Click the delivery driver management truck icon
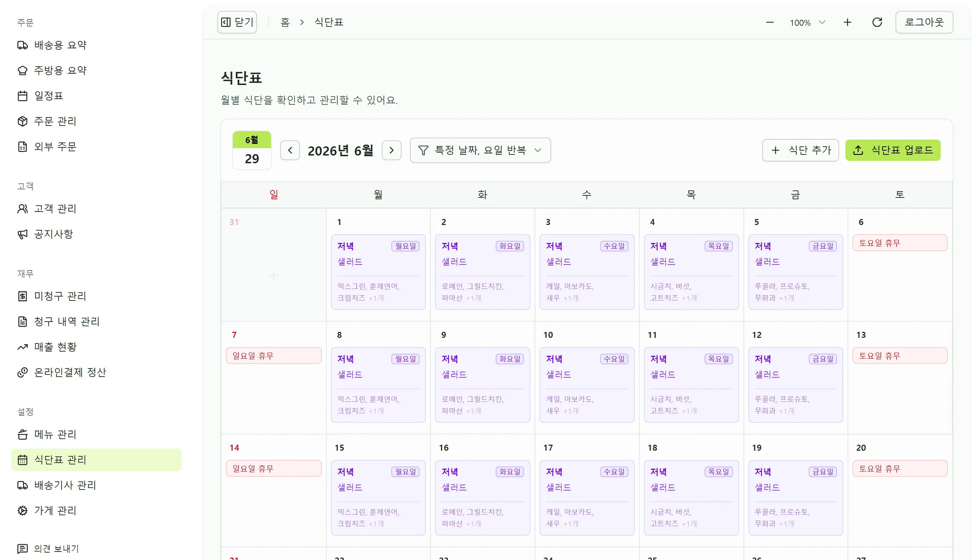 pos(22,485)
